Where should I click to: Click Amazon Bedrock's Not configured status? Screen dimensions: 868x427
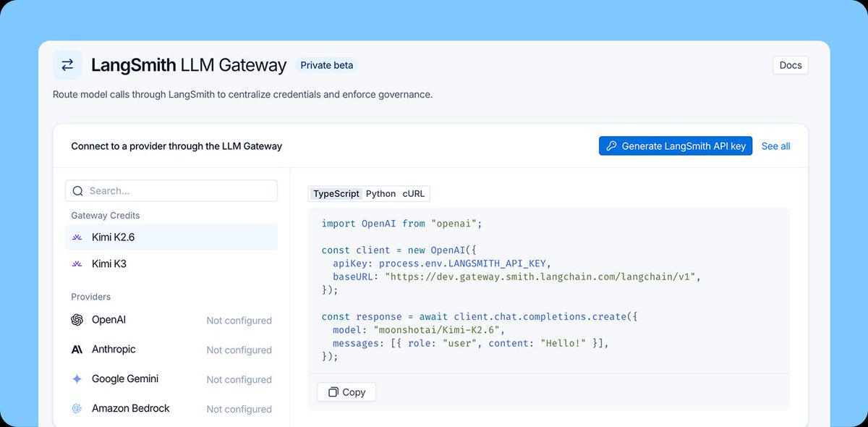tap(239, 410)
